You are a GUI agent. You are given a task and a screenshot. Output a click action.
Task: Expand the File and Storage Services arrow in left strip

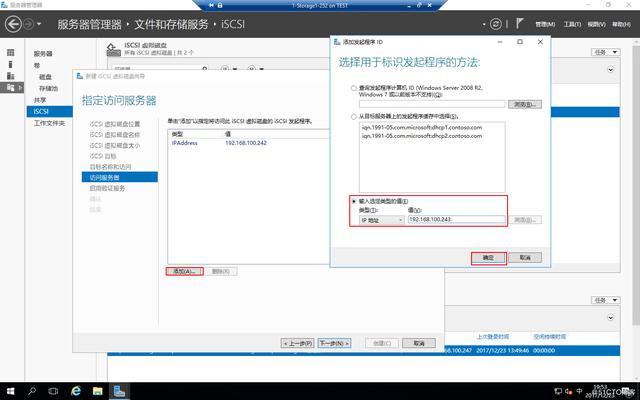point(20,87)
